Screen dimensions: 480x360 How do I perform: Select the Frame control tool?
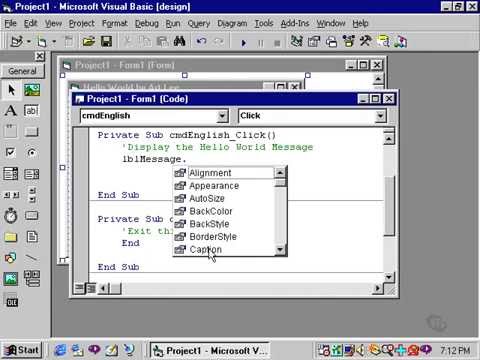pos(11,131)
